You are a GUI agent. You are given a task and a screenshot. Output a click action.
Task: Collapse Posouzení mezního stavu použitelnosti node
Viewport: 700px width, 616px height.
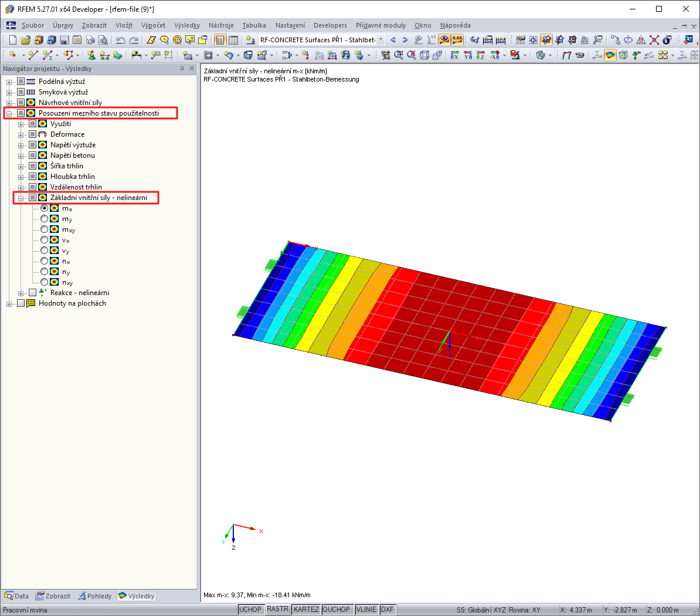click(x=9, y=113)
